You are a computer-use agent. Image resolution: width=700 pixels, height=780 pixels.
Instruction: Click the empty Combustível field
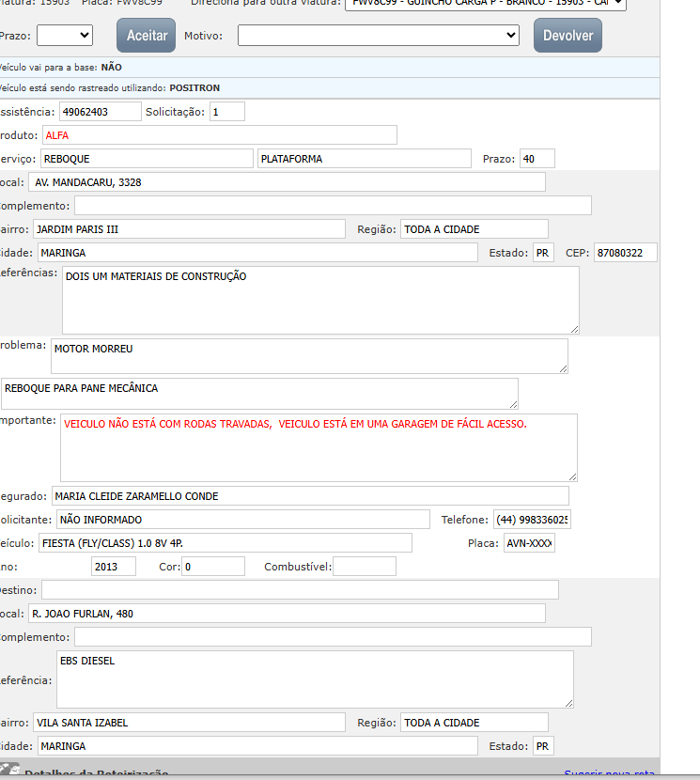[365, 566]
